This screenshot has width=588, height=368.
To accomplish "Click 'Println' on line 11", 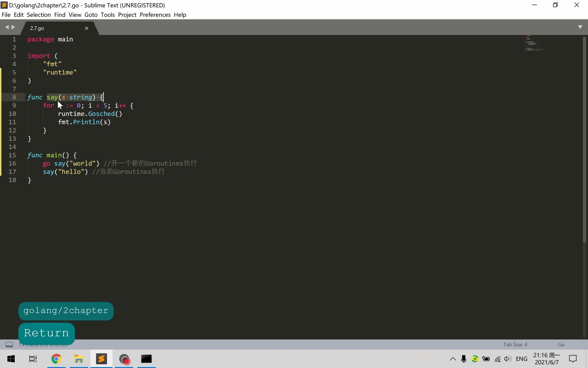I will point(86,122).
